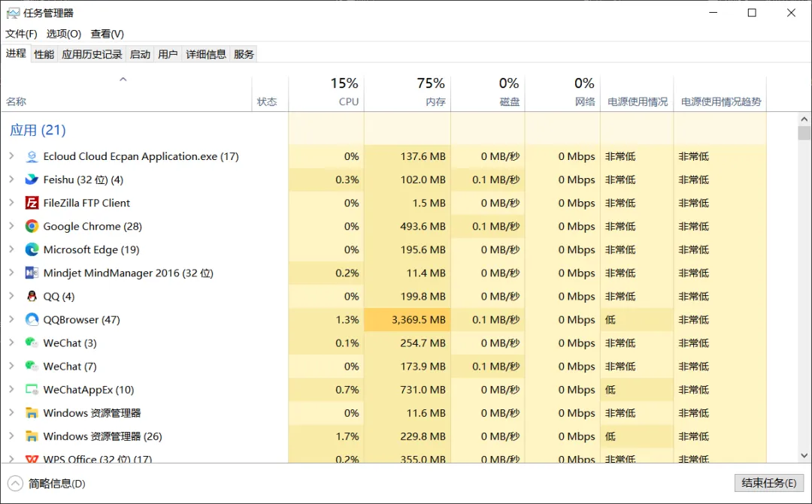Click the Mindjet MindManager 2016 icon

(32, 273)
